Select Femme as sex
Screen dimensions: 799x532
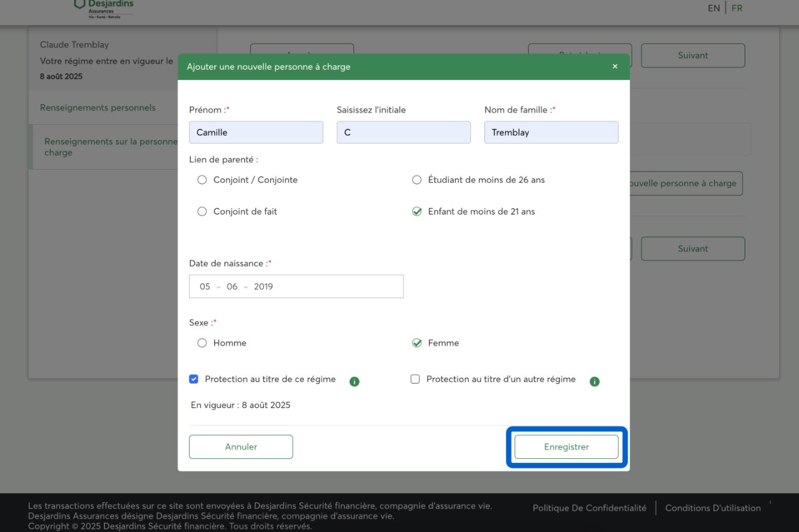click(416, 343)
